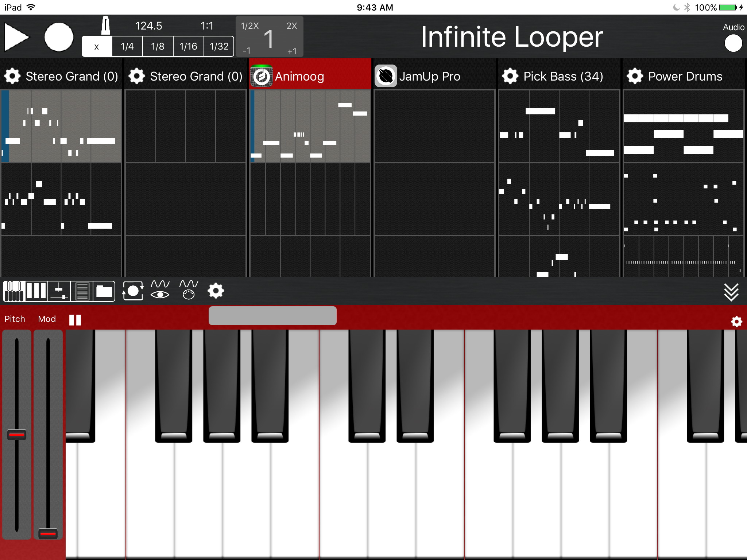Trigger Pick Bass top loop clip
The image size is (747, 560).
click(x=559, y=126)
